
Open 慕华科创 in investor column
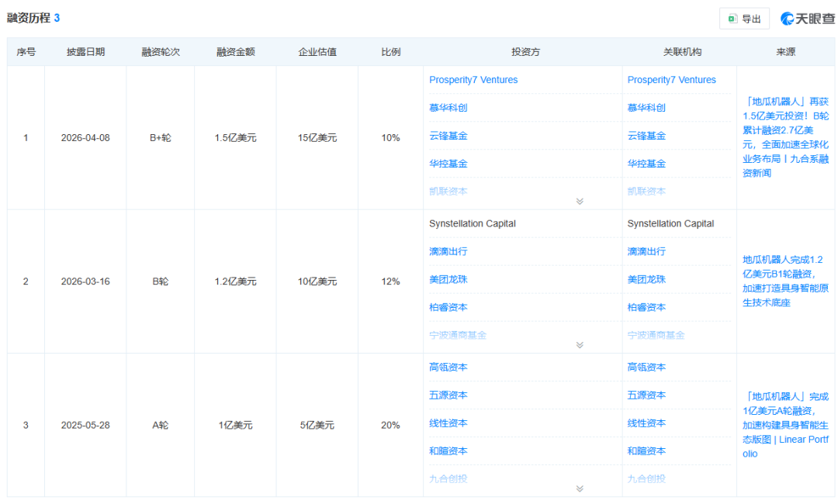[448, 108]
